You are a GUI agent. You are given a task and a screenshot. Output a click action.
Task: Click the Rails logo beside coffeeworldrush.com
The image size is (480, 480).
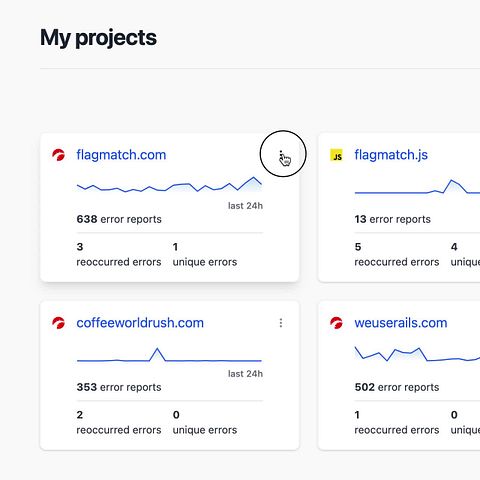[x=59, y=323]
